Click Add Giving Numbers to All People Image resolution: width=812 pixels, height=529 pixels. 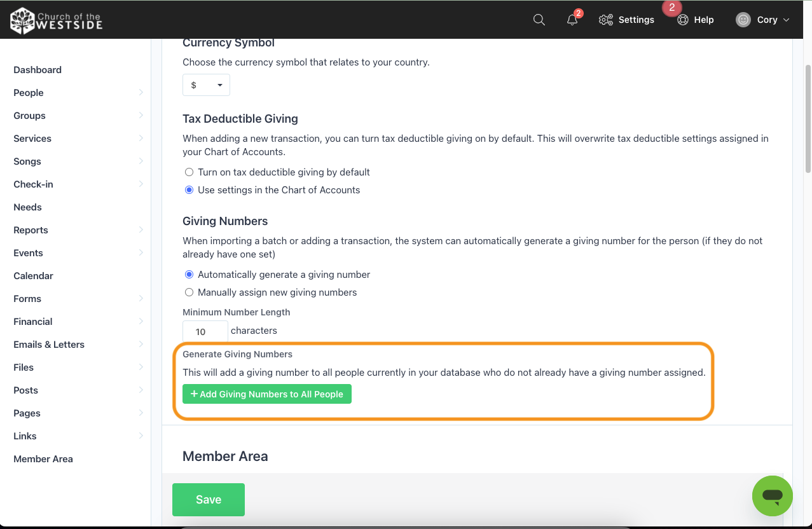point(266,394)
